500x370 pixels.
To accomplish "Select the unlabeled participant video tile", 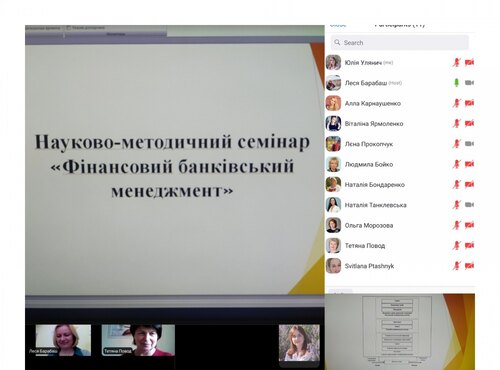I will pyautogui.click(x=299, y=343).
